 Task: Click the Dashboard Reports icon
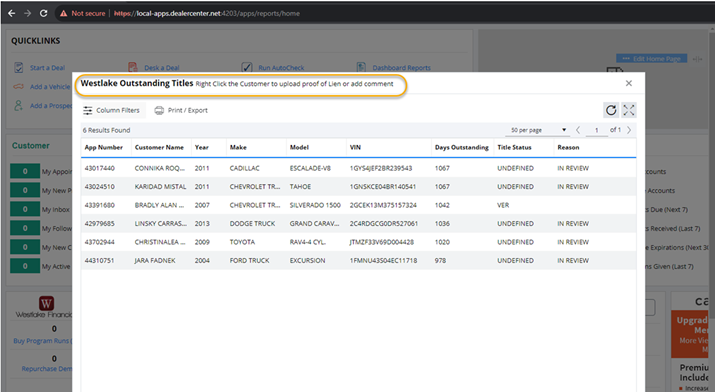pyautogui.click(x=361, y=67)
